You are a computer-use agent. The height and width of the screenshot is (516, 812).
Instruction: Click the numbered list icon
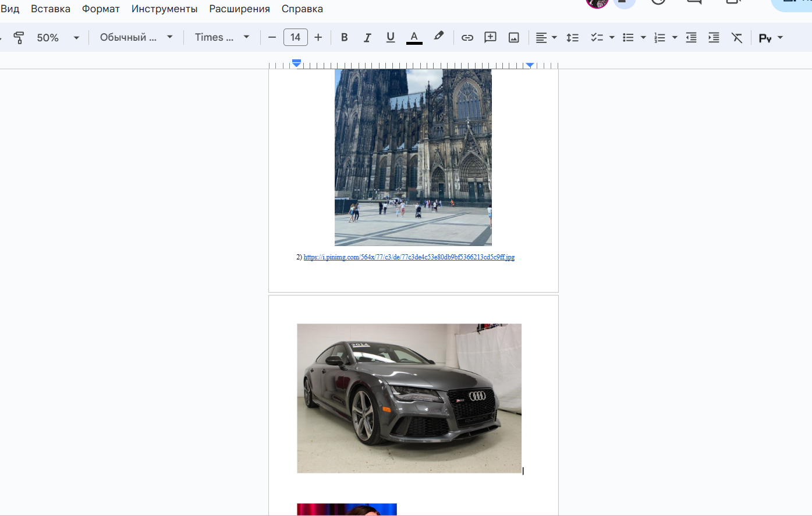659,37
